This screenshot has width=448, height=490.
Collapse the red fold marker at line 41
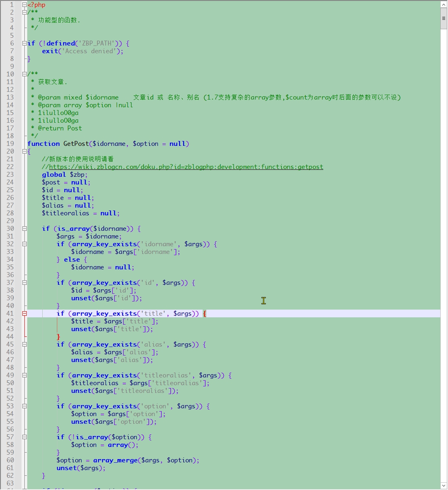coord(24,314)
